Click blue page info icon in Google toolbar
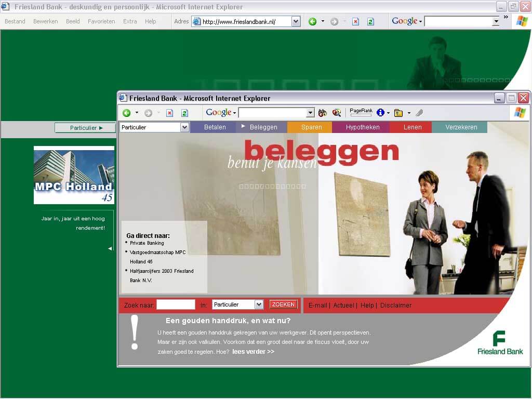Screen dimensions: 532x399 [380, 113]
